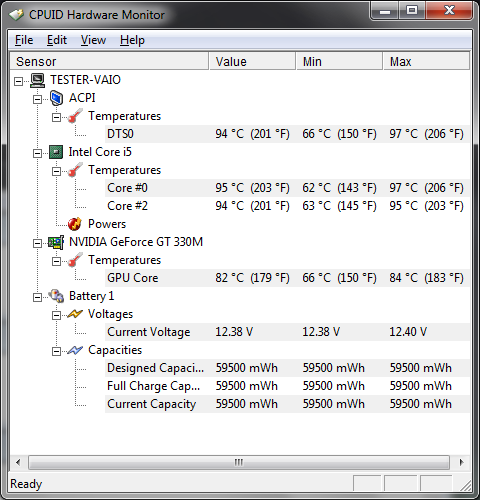Screen dimensions: 481x502
Task: Click the CPUID title bar app icon
Action: [x=16, y=15]
